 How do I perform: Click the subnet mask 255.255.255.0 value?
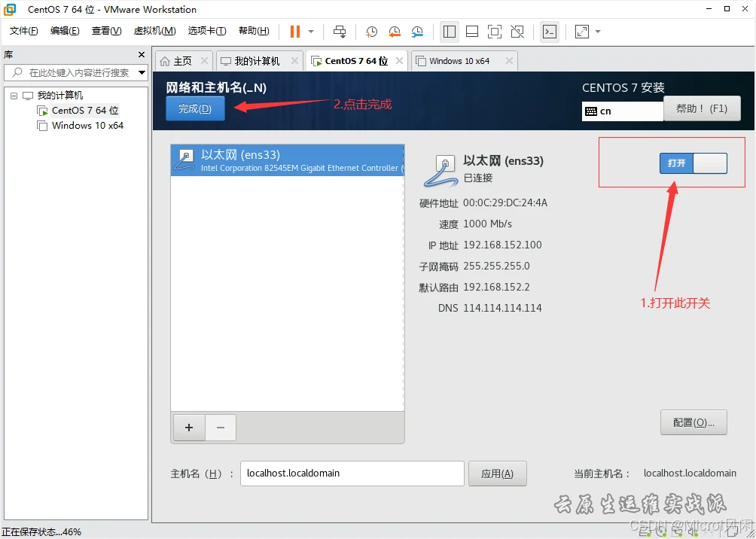497,266
